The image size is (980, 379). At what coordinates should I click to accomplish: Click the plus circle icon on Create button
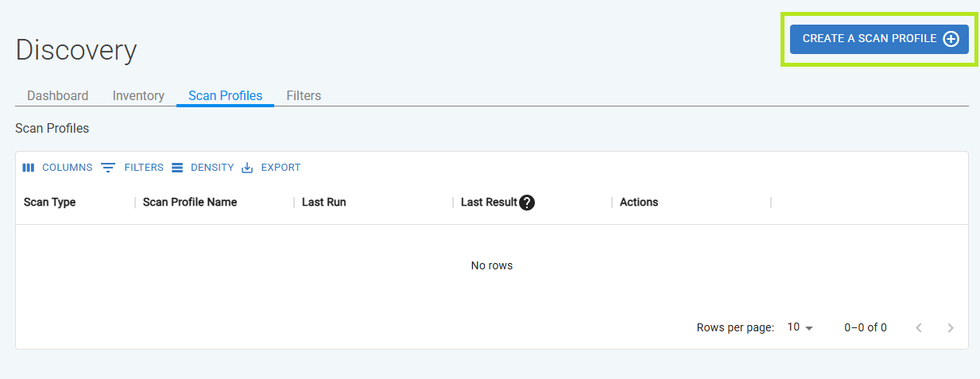coord(951,39)
